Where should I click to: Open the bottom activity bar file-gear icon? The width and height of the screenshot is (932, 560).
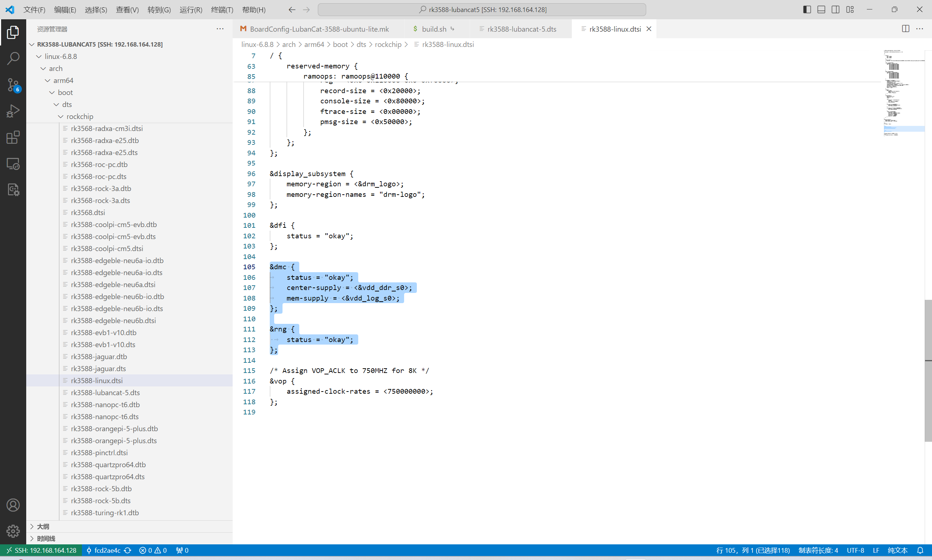pyautogui.click(x=13, y=190)
